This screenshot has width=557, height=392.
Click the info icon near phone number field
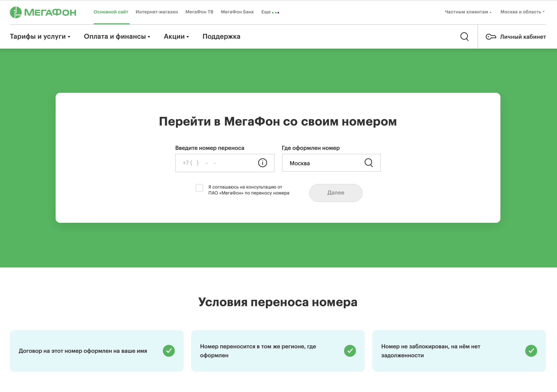[262, 163]
